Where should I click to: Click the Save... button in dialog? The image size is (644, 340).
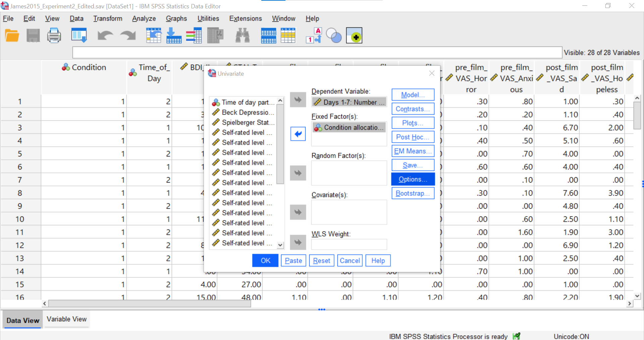(413, 165)
